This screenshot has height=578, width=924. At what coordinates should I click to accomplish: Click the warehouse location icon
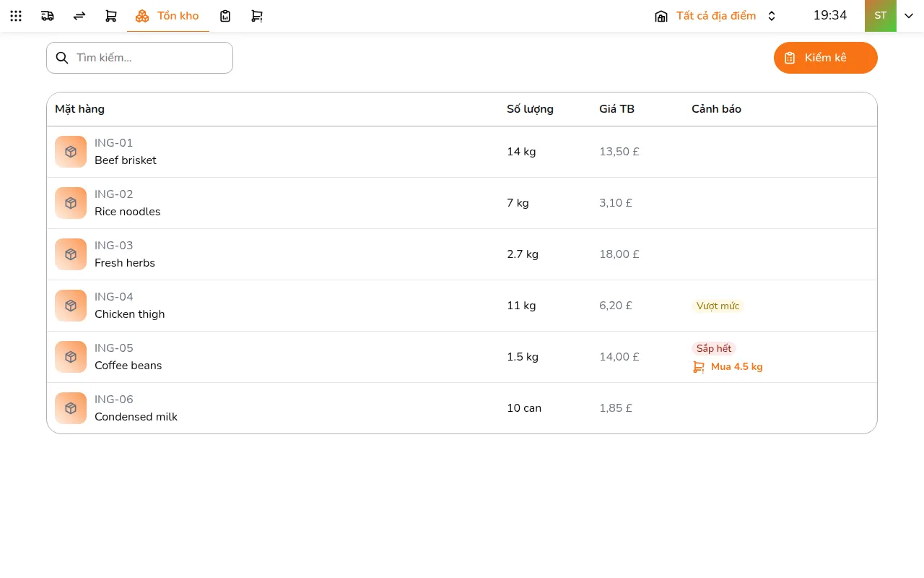tap(661, 16)
